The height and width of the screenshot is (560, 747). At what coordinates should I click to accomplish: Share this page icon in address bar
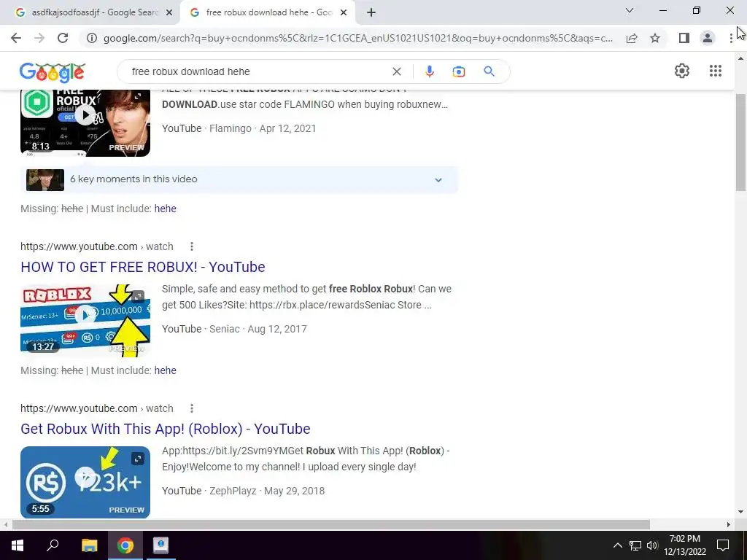(x=632, y=38)
